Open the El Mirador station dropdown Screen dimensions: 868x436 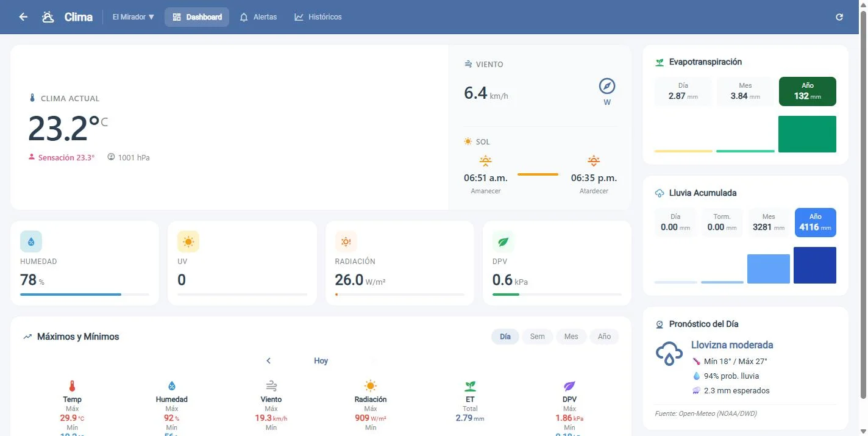(133, 17)
